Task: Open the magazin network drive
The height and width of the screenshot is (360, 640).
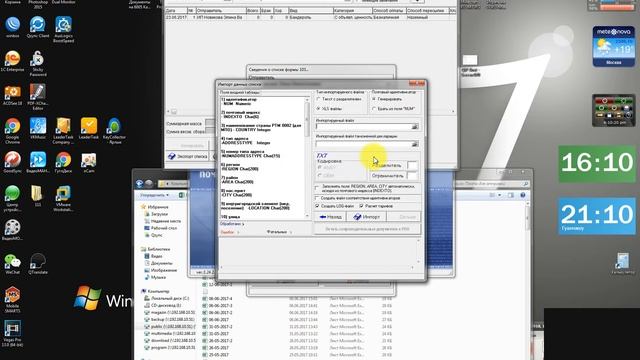Action: 171,312
